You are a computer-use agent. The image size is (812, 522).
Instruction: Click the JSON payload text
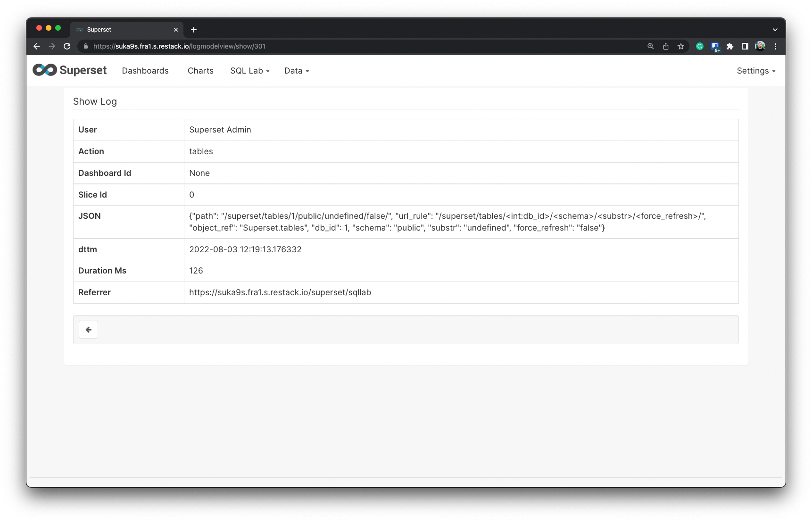[447, 222]
